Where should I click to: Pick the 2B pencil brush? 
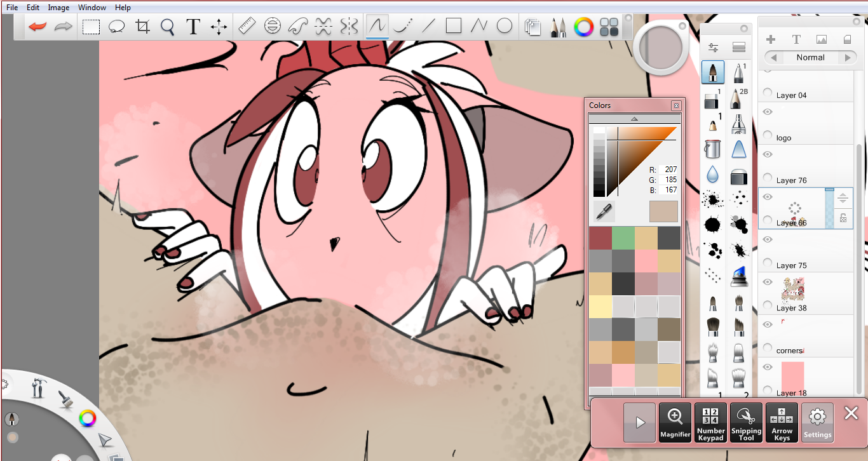pyautogui.click(x=738, y=98)
